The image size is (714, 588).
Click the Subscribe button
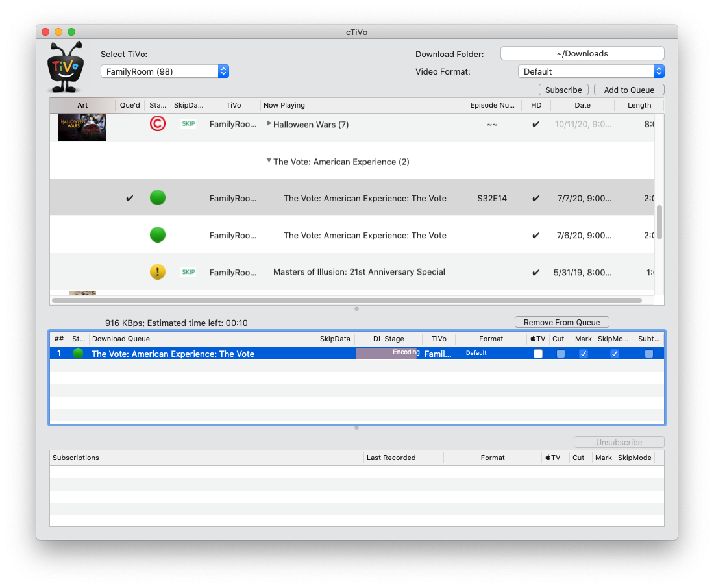pyautogui.click(x=563, y=90)
